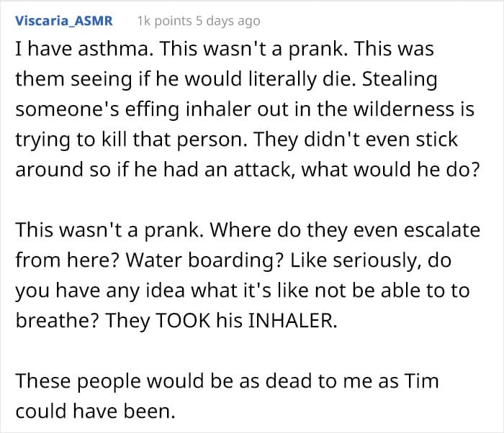Click the question 'what would he do?'
The height and width of the screenshot is (433, 504).
390,169
